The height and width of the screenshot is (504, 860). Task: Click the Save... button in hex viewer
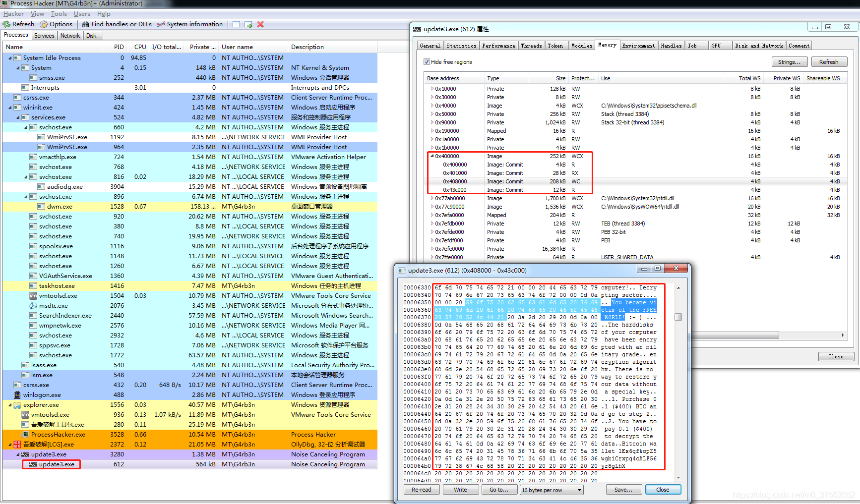pos(623,490)
